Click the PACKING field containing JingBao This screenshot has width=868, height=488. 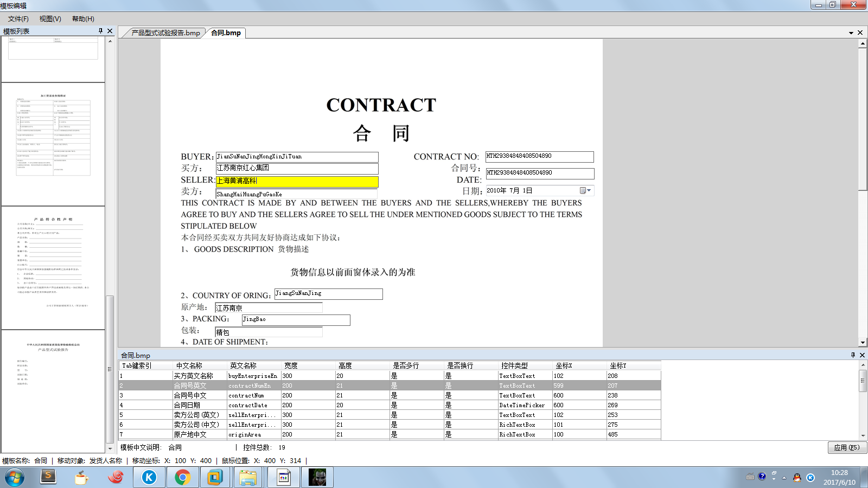(x=296, y=320)
